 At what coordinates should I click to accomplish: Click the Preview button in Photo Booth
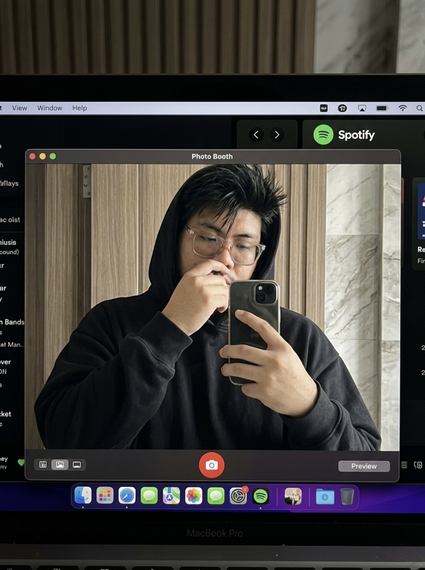pyautogui.click(x=364, y=466)
